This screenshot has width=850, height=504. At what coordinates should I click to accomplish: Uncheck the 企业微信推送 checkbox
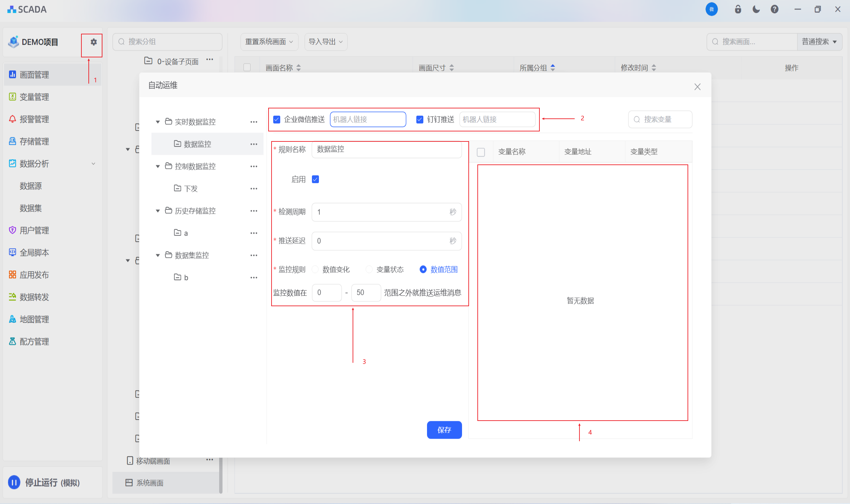pyautogui.click(x=277, y=119)
